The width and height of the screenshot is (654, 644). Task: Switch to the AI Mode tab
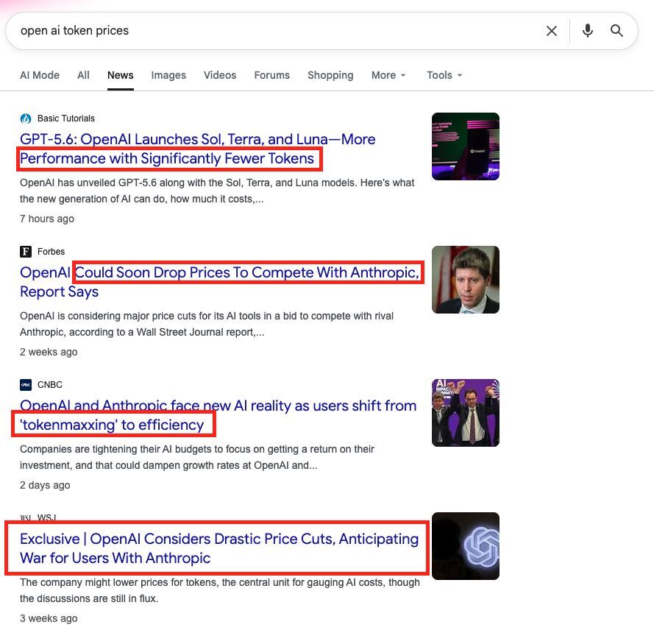pyautogui.click(x=40, y=75)
